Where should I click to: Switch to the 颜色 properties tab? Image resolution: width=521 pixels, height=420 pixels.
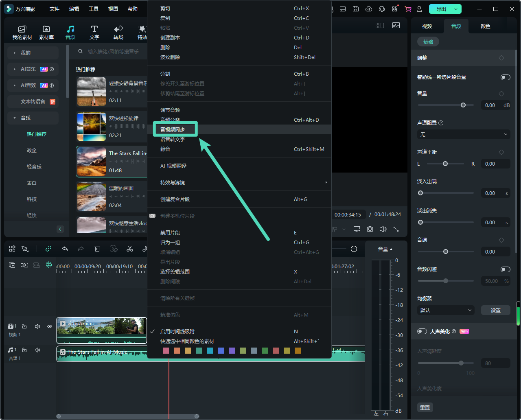pyautogui.click(x=485, y=26)
